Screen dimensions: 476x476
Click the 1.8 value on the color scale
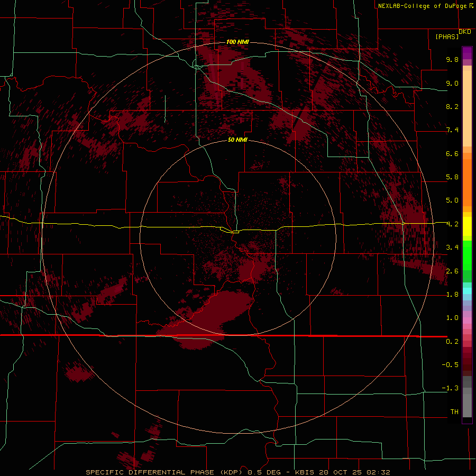click(x=452, y=295)
